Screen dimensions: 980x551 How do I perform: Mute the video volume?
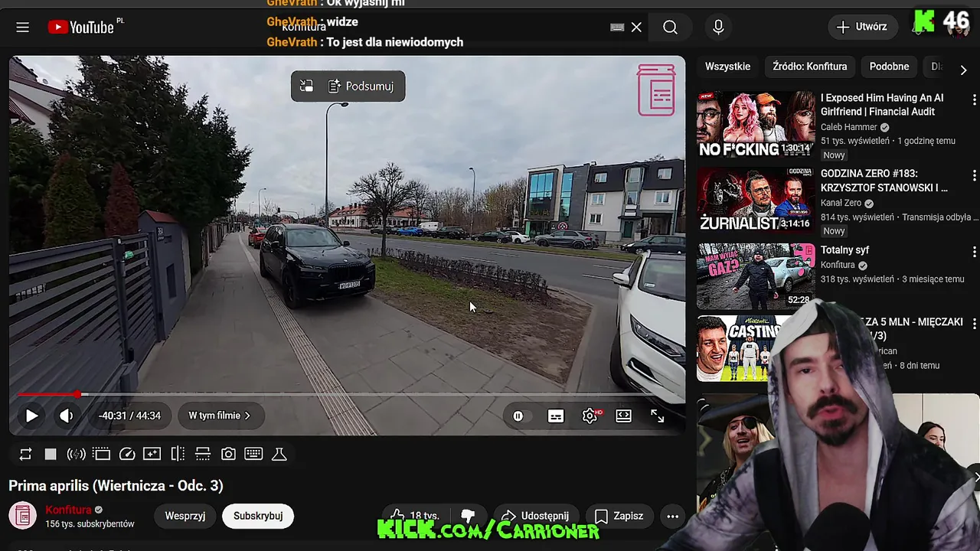(x=67, y=416)
